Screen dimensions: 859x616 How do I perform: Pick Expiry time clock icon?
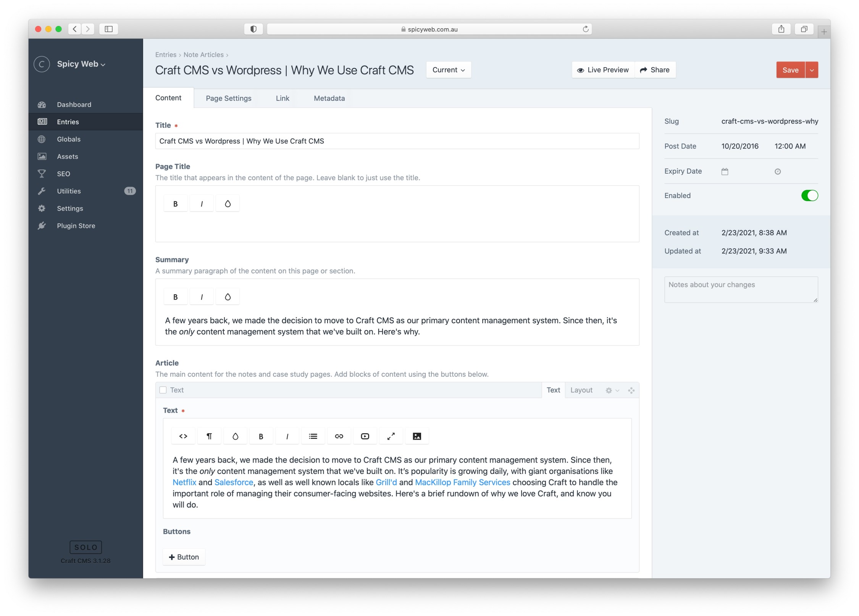(777, 172)
